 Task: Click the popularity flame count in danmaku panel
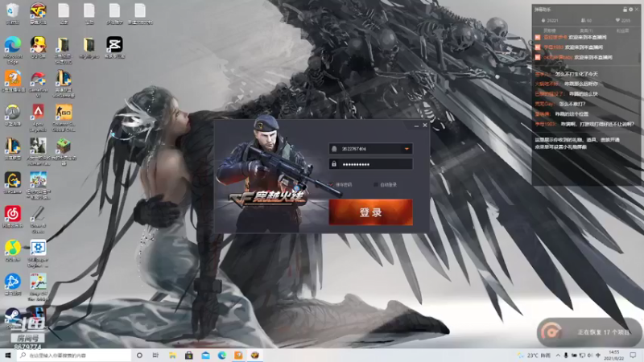tap(550, 20)
